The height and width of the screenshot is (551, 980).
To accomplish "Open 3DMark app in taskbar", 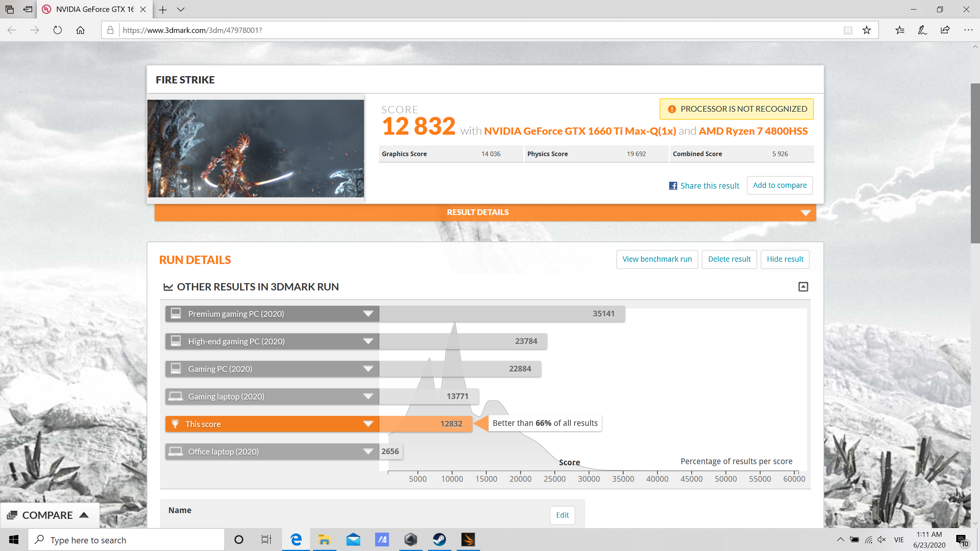I will tap(468, 540).
